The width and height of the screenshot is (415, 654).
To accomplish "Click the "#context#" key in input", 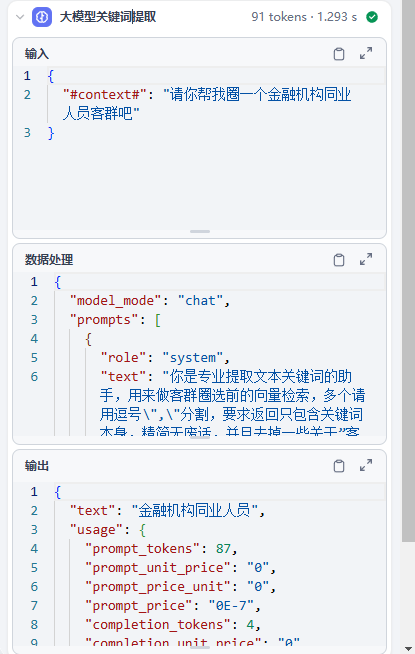I will pos(105,95).
